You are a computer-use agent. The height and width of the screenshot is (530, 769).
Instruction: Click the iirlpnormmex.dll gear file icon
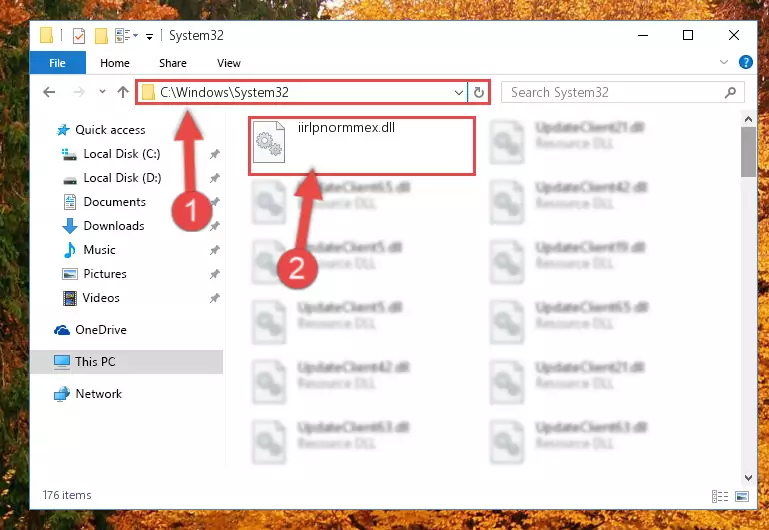pos(269,142)
